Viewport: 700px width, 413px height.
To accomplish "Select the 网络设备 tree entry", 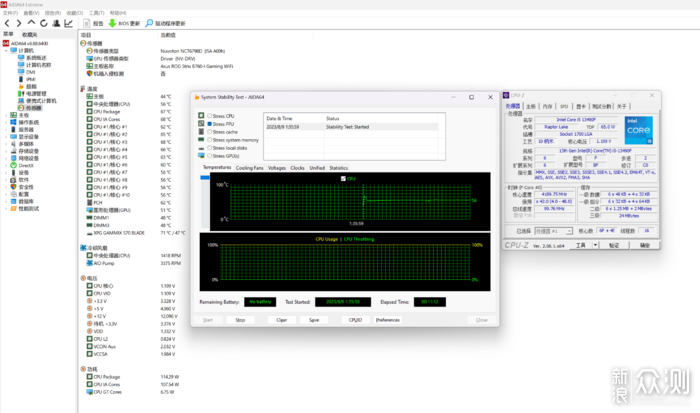I will pyautogui.click(x=29, y=158).
